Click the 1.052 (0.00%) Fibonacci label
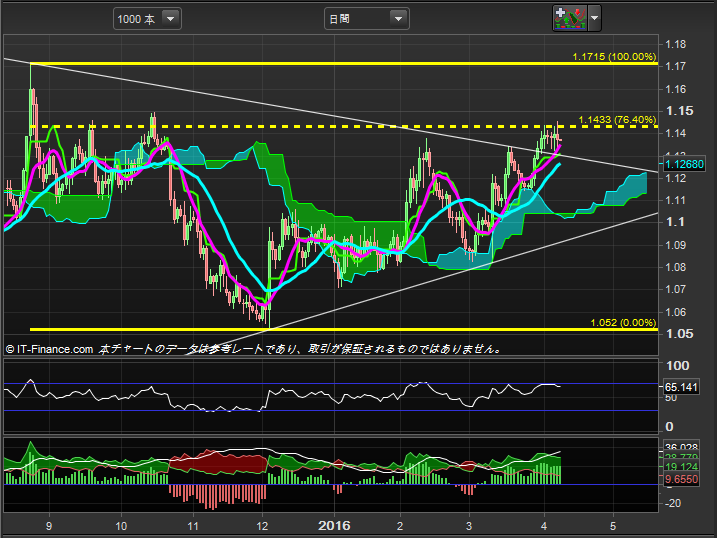 [623, 323]
